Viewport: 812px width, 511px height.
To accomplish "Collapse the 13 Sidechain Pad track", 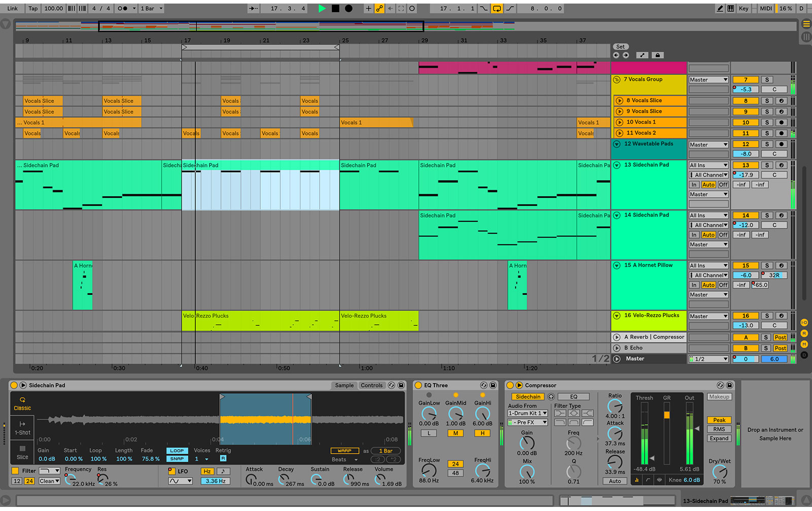I will (x=617, y=165).
